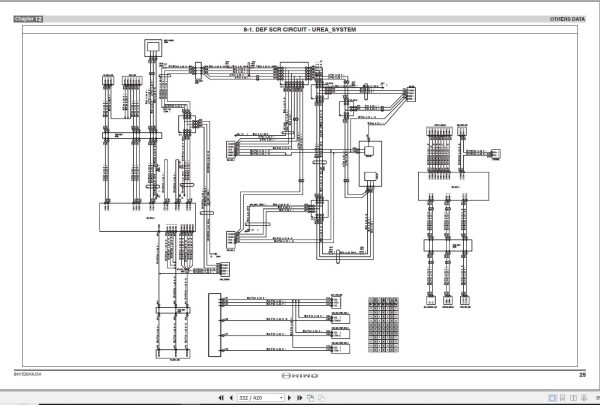Screen dimensions: 600x405
Task: Select two-page continuous scrolling view
Action: [584, 398]
